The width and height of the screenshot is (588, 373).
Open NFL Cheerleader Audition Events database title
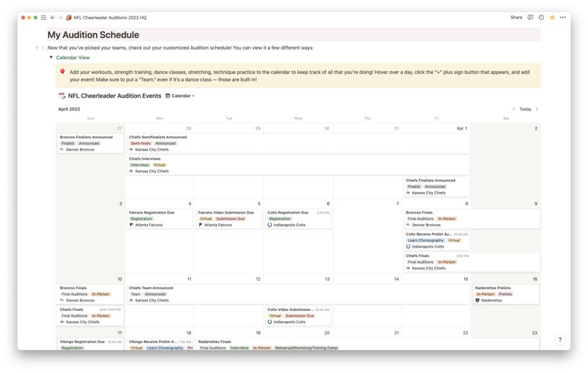pyautogui.click(x=115, y=96)
